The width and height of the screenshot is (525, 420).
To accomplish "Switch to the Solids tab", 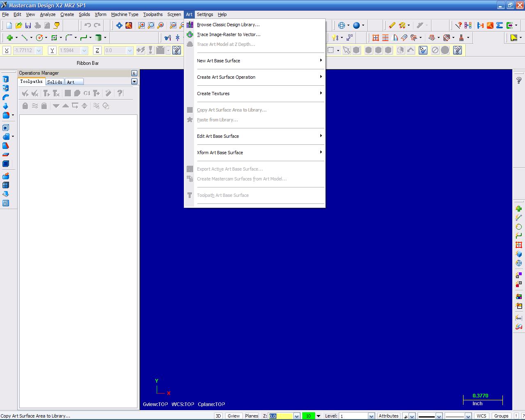I will coord(55,82).
